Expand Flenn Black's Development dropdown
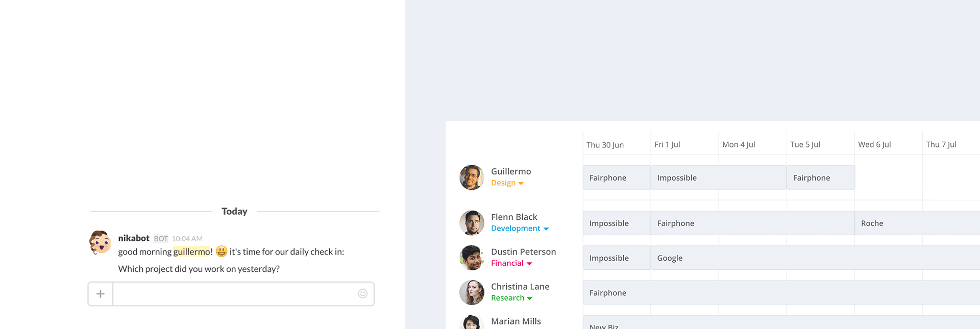This screenshot has height=329, width=980. click(x=520, y=229)
